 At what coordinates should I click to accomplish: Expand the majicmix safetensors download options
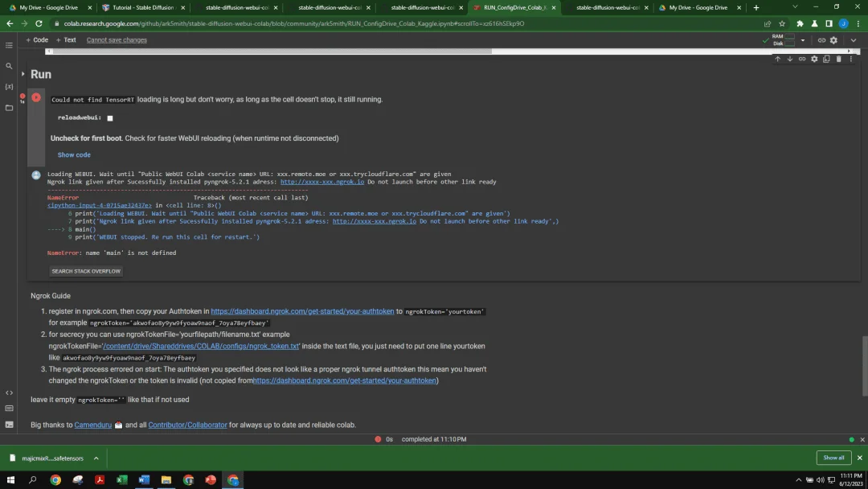(x=96, y=458)
